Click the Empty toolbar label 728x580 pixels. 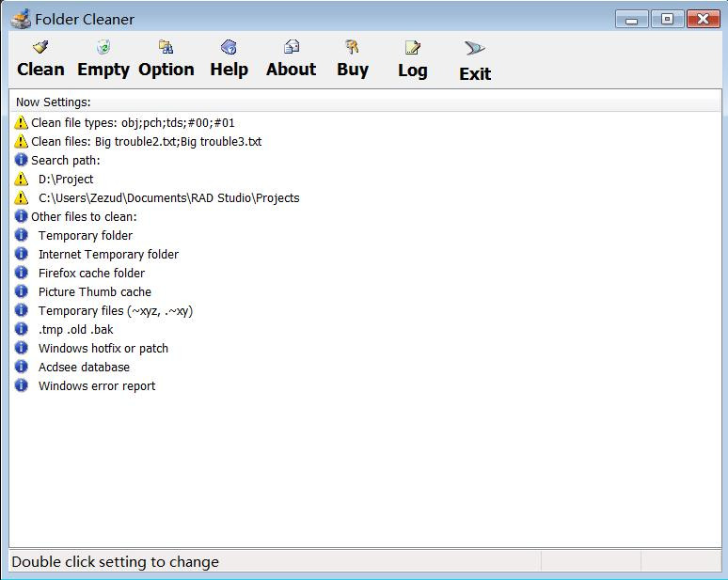tap(103, 71)
